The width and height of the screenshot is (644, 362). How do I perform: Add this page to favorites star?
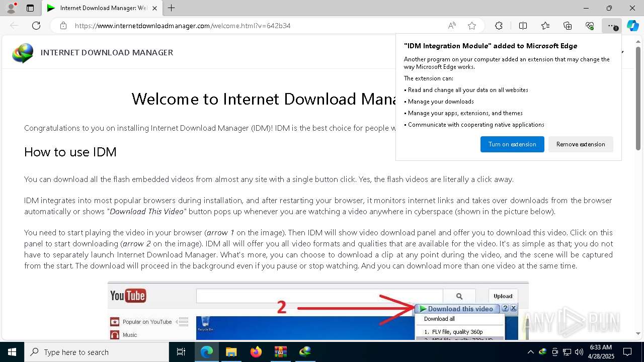[472, 26]
